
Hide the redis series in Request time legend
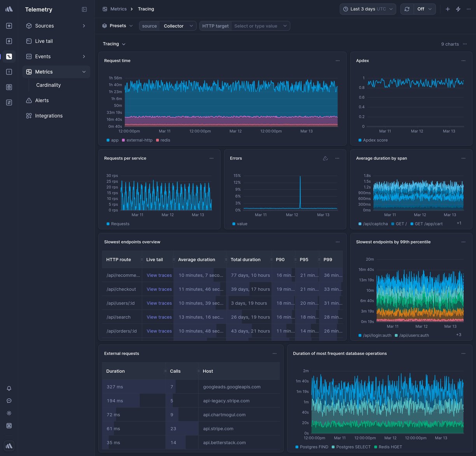tap(163, 140)
